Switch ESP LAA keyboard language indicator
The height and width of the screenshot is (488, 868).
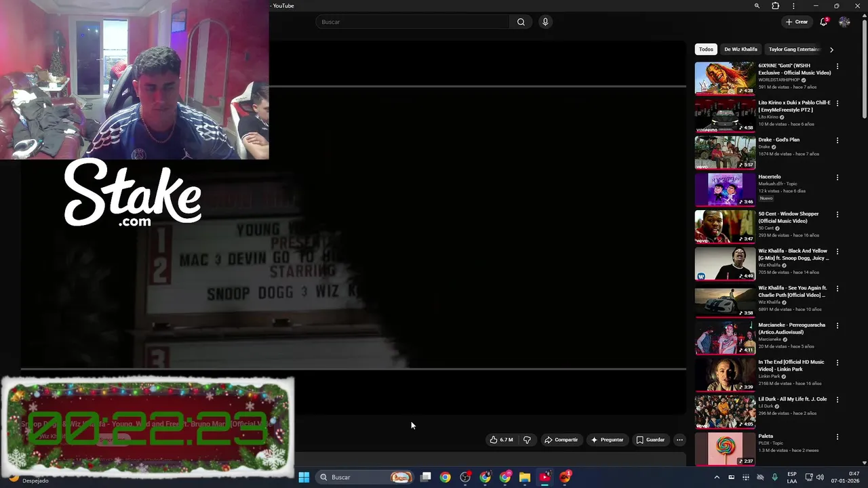pyautogui.click(x=792, y=477)
